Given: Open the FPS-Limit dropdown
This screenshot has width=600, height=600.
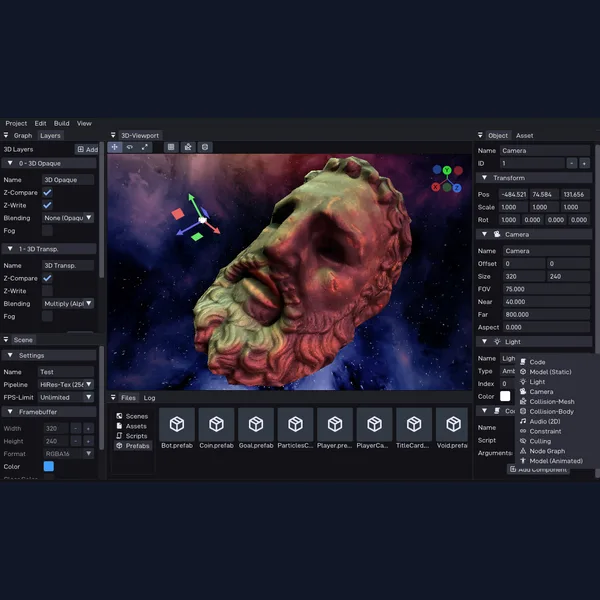Looking at the screenshot, I should point(66,397).
